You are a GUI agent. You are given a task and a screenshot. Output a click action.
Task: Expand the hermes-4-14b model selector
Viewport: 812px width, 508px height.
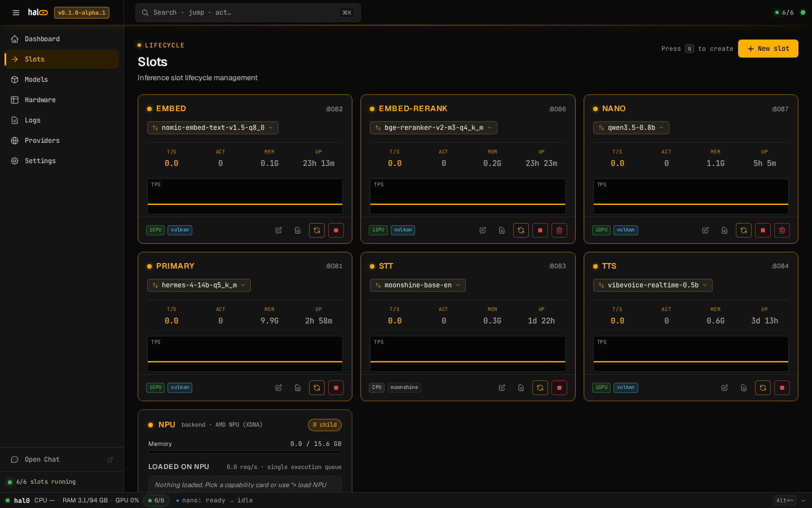pyautogui.click(x=199, y=285)
